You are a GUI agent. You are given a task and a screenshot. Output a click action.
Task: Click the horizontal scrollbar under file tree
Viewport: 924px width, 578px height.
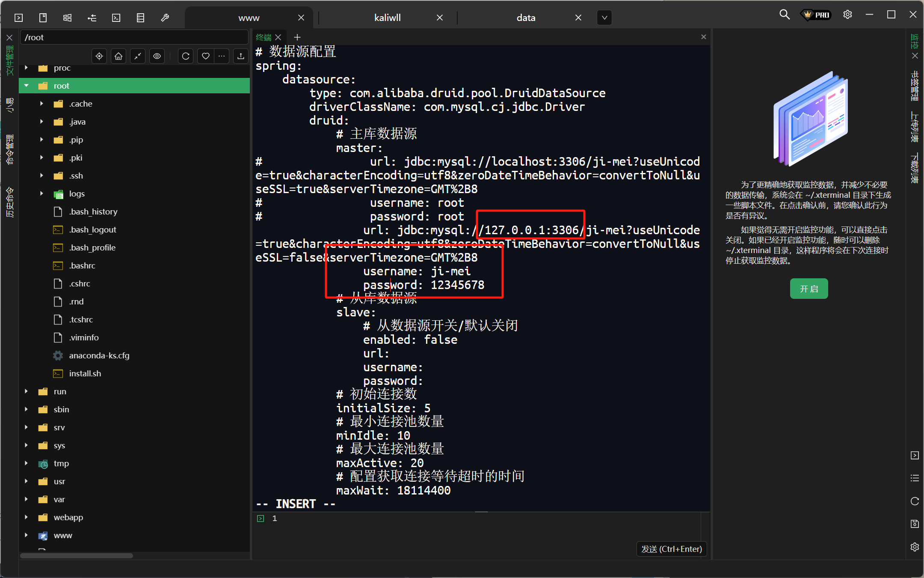(77, 556)
